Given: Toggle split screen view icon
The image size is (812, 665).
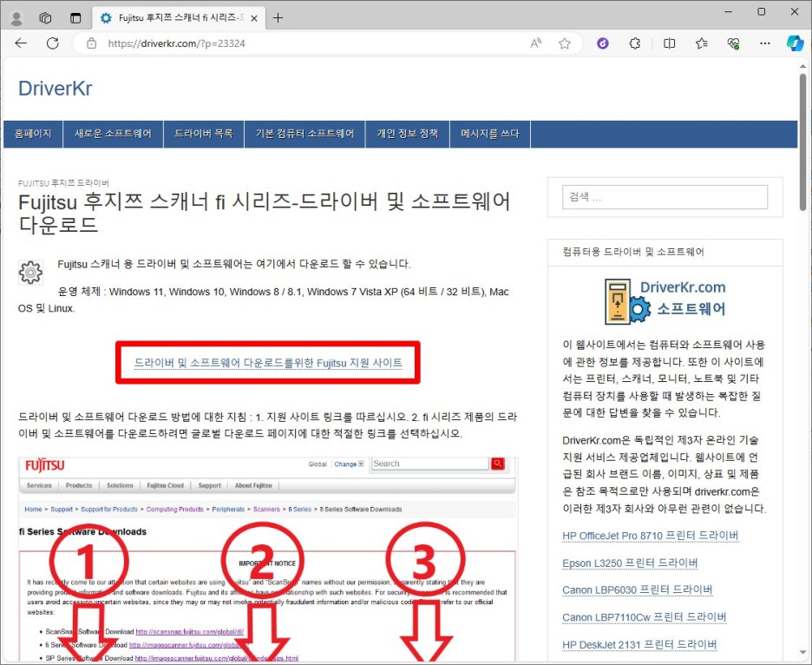Looking at the screenshot, I should (x=669, y=43).
